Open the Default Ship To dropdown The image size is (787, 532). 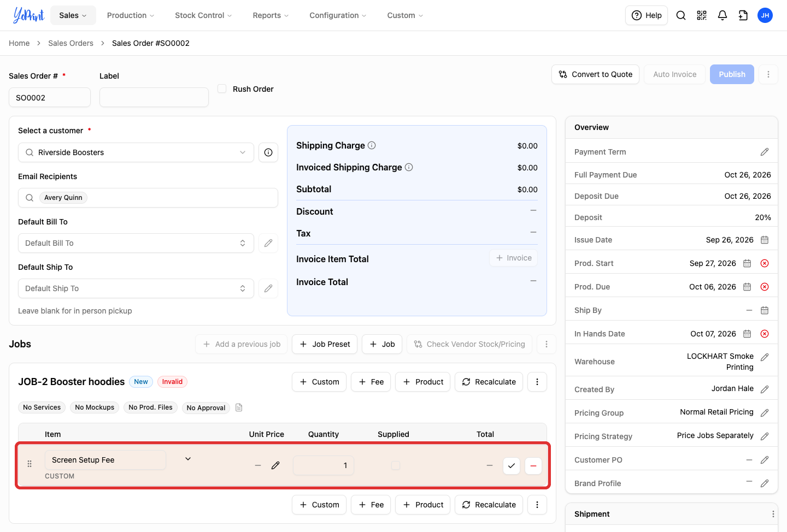click(x=136, y=288)
